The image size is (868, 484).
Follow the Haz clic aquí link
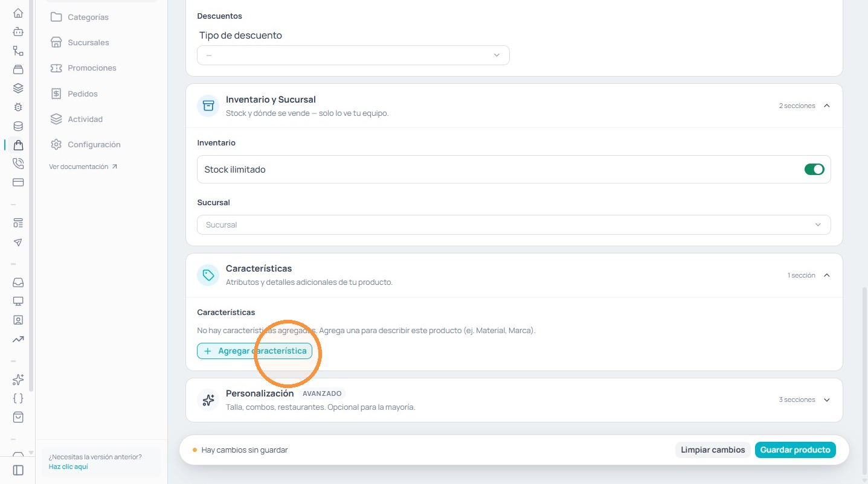click(x=68, y=466)
